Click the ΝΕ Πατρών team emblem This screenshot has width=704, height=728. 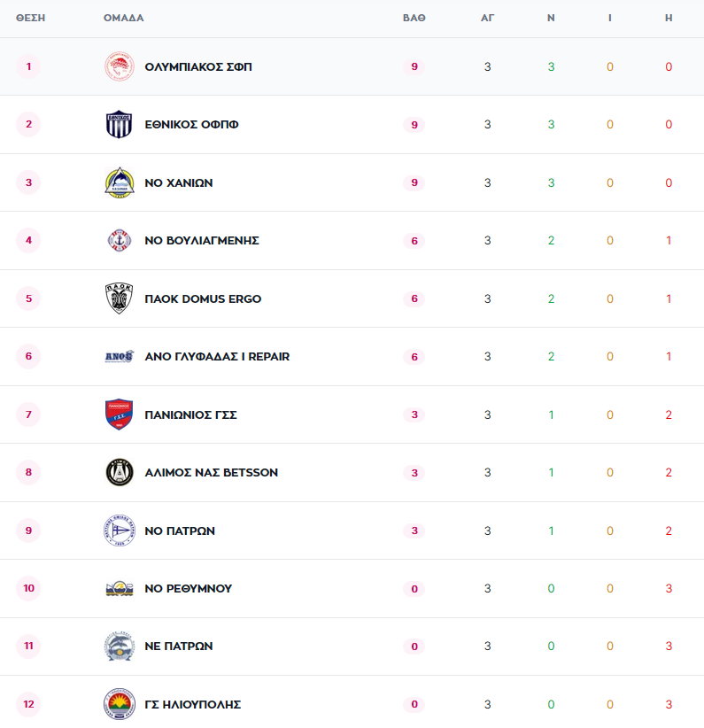pyautogui.click(x=119, y=647)
